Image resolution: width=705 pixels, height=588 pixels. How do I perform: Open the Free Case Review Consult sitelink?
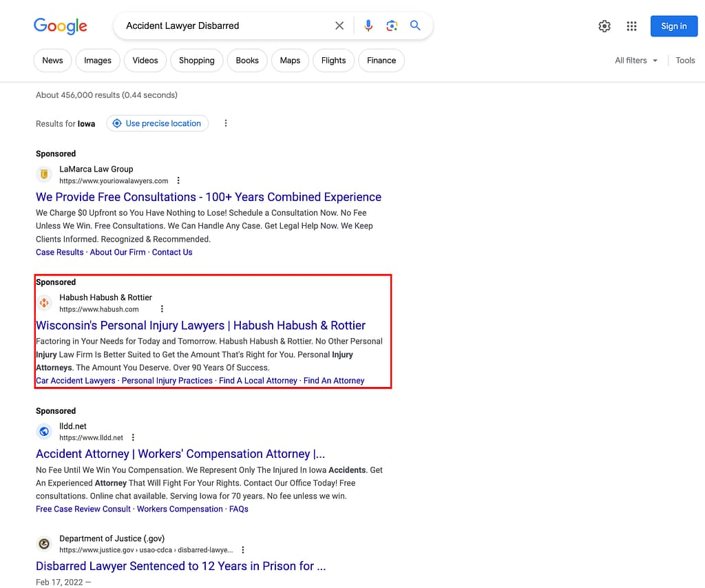[x=83, y=509]
